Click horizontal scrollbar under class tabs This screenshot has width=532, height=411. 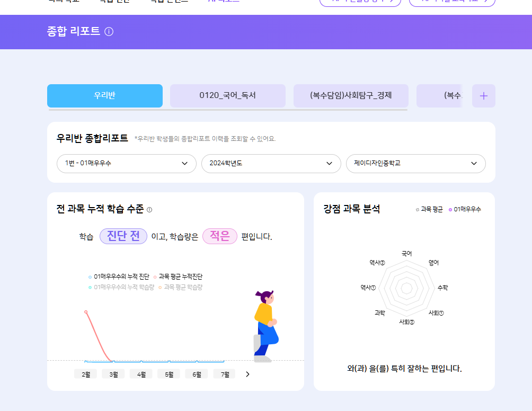click(228, 110)
